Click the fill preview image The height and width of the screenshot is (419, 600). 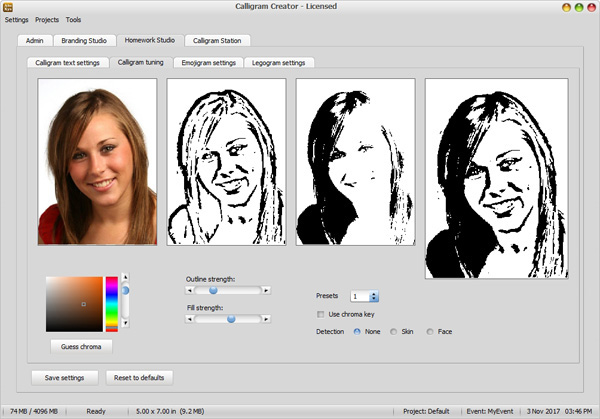coord(355,161)
